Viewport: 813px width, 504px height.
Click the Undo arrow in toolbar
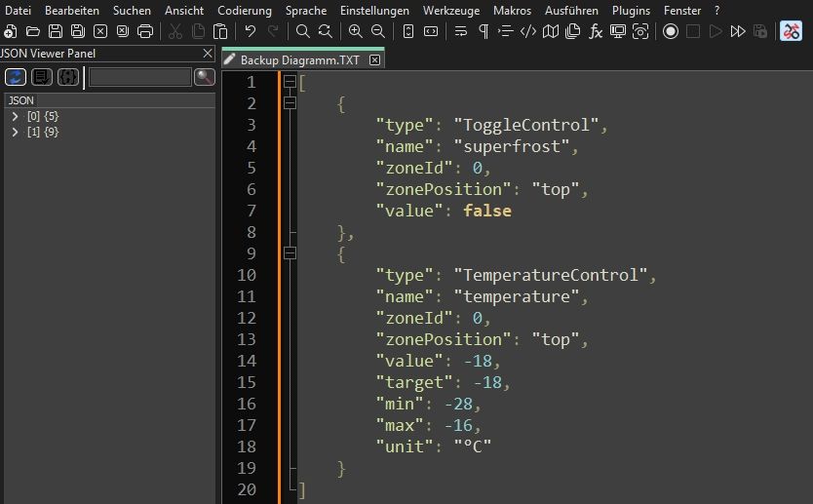pyautogui.click(x=251, y=31)
